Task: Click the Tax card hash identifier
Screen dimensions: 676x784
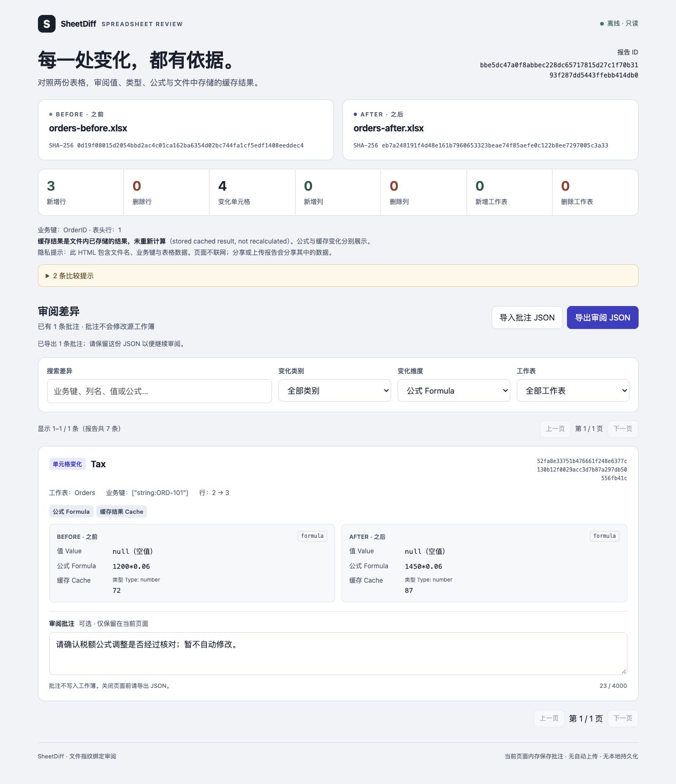Action: coord(582,469)
